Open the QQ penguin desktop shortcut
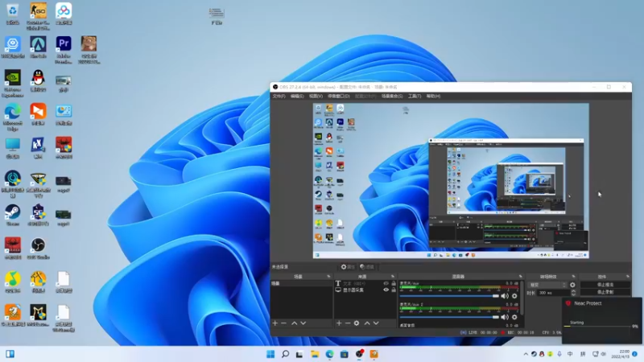Image resolution: width=644 pixels, height=362 pixels. coord(38,80)
